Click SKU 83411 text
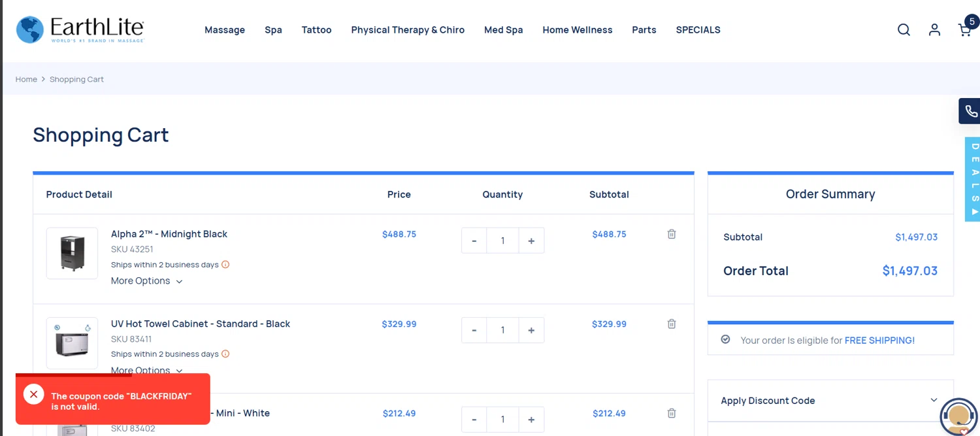 coord(131,339)
